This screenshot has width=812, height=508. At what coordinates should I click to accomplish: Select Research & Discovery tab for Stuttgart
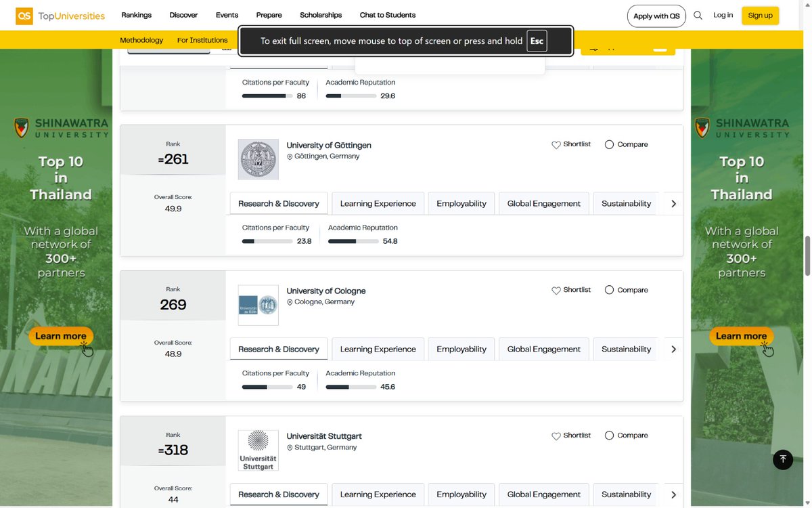(x=279, y=495)
